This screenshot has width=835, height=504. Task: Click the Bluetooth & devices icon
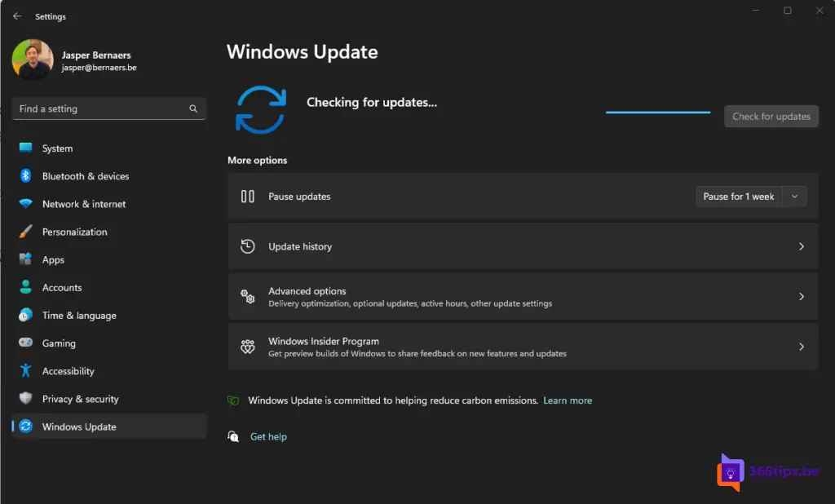(x=25, y=176)
